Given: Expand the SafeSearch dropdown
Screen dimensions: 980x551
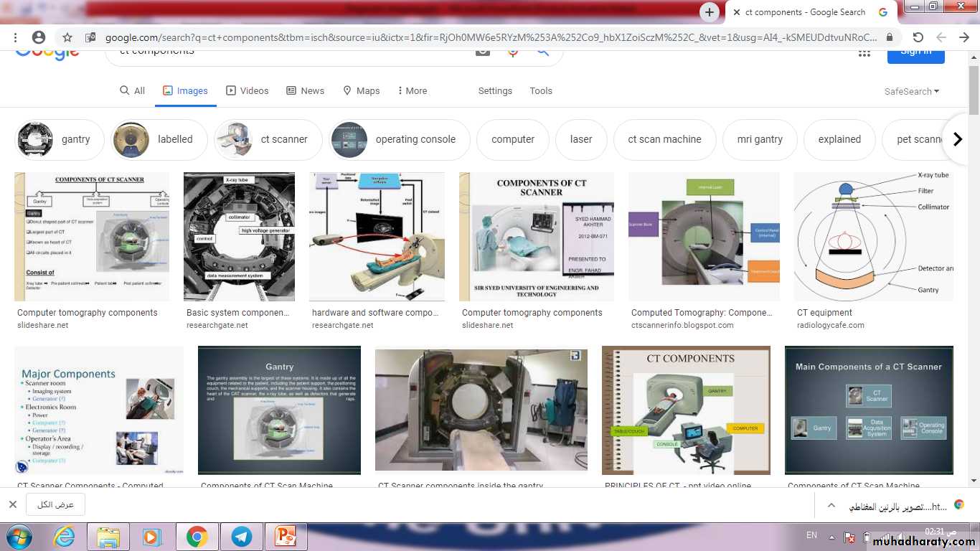Looking at the screenshot, I should 912,91.
